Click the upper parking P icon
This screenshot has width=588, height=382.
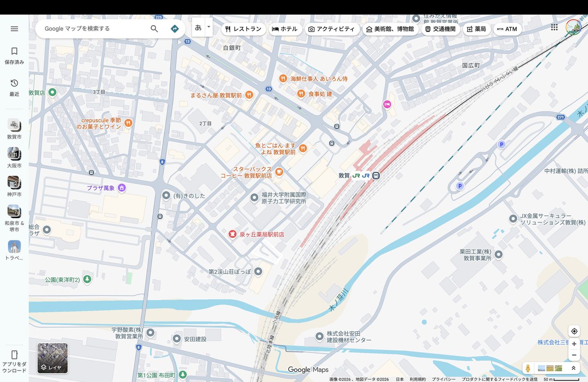[502, 145]
